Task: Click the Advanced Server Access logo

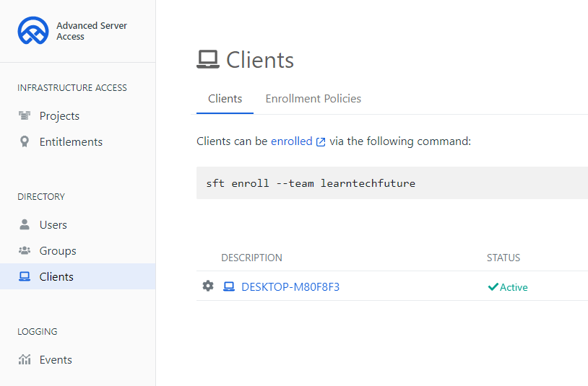Action: pos(33,31)
